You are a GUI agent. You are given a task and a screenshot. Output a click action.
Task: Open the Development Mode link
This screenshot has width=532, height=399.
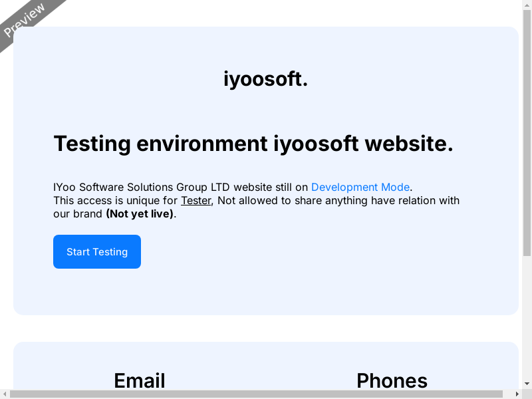[x=360, y=187]
